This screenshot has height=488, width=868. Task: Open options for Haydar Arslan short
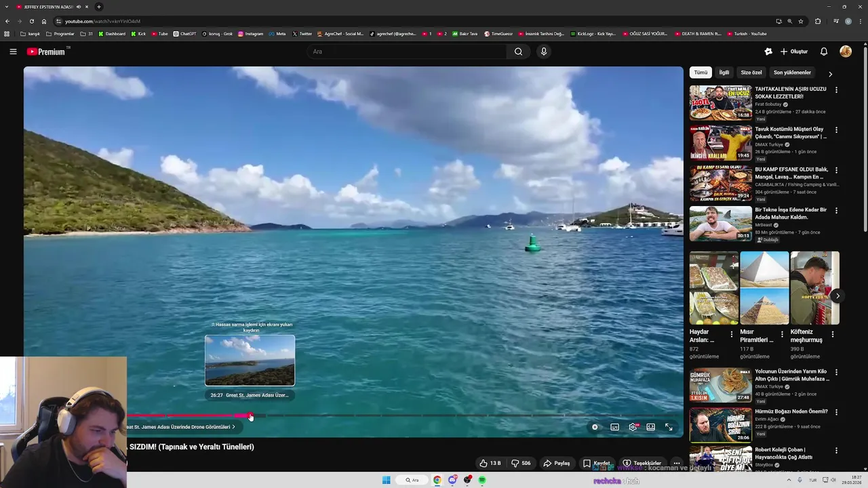pyautogui.click(x=731, y=334)
